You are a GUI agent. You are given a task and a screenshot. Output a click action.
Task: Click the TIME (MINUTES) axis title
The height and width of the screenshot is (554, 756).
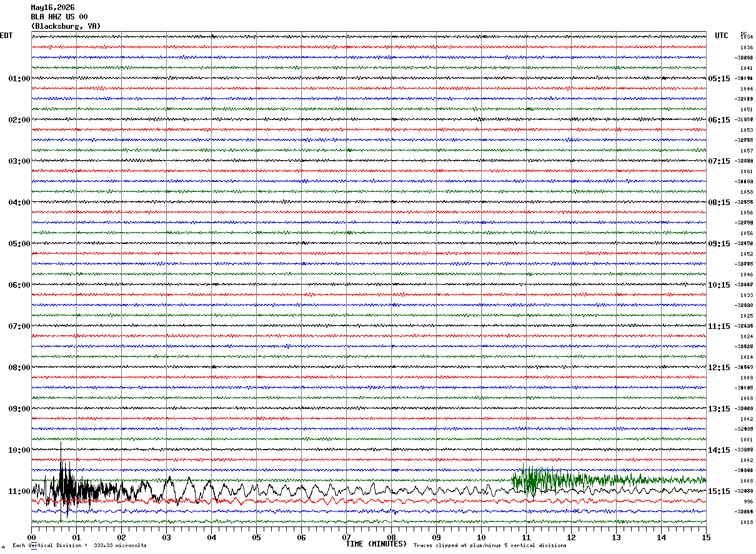(x=376, y=544)
